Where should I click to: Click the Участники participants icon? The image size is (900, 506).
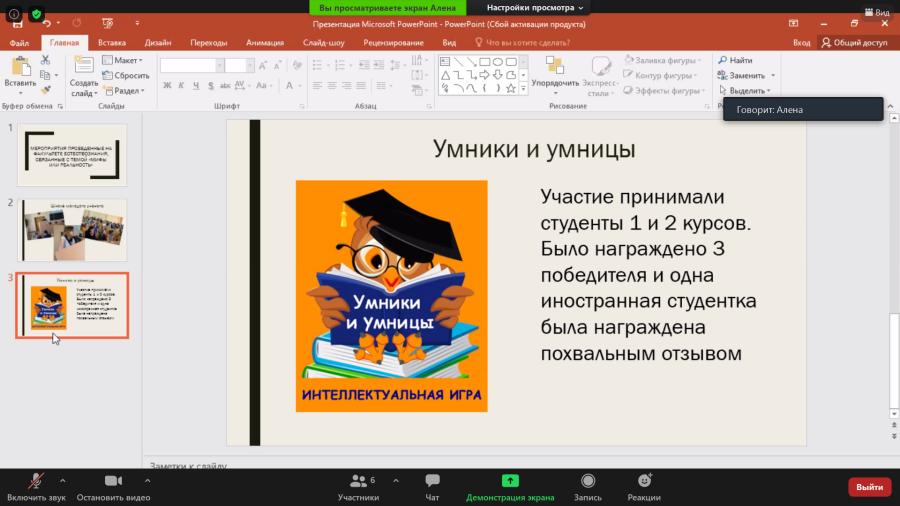(358, 481)
